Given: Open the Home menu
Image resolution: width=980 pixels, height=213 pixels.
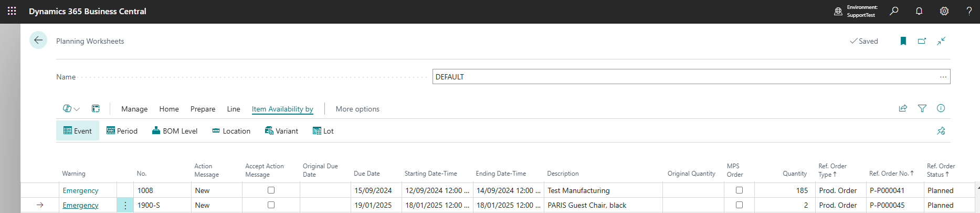Looking at the screenshot, I should click(x=169, y=109).
